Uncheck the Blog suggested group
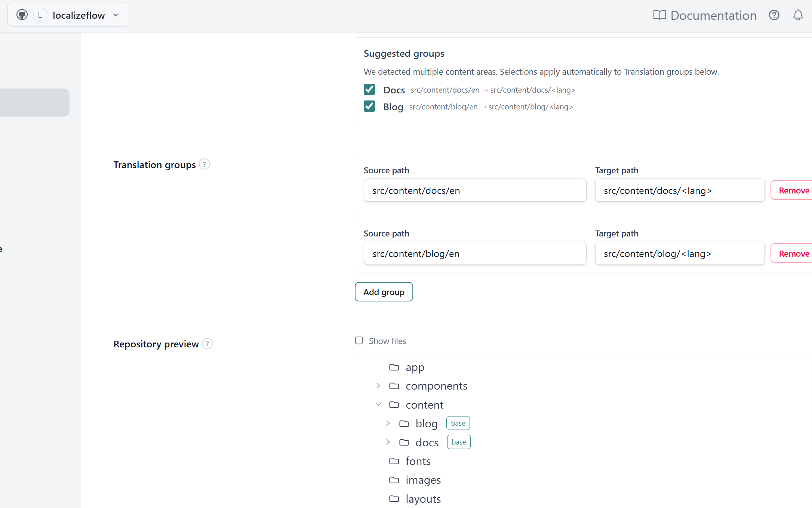 point(369,106)
